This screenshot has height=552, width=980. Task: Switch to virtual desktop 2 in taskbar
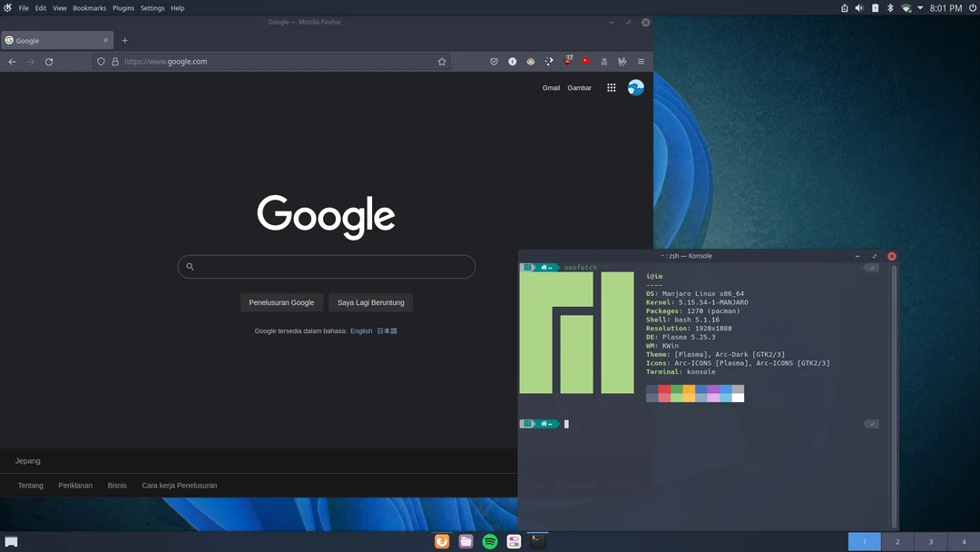coord(897,541)
